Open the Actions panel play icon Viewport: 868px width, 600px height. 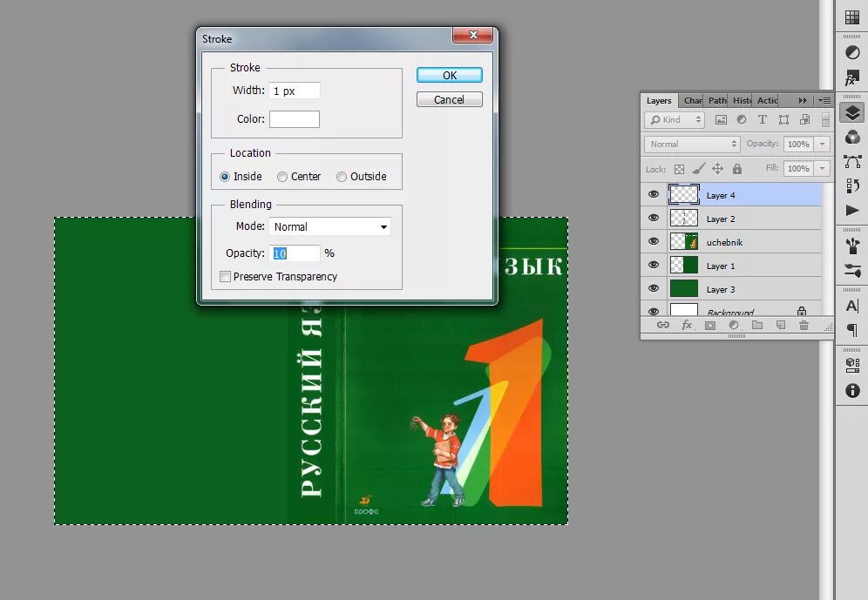852,211
